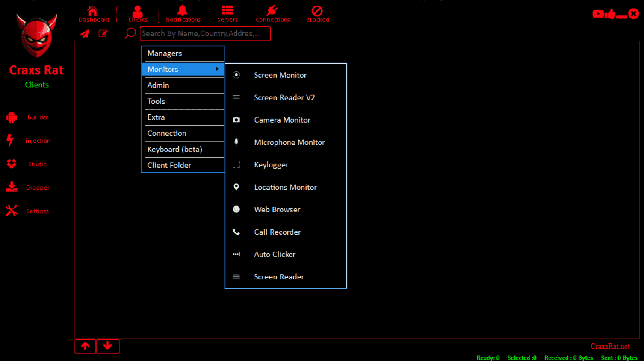This screenshot has width=644, height=361.
Task: Select Web Browser in the submenu
Action: [x=286, y=210]
